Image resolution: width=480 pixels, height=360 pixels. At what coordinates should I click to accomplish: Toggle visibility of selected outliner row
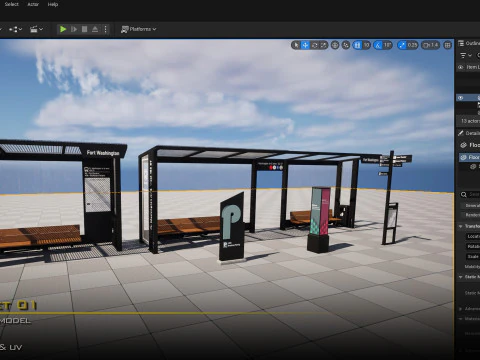(x=460, y=98)
